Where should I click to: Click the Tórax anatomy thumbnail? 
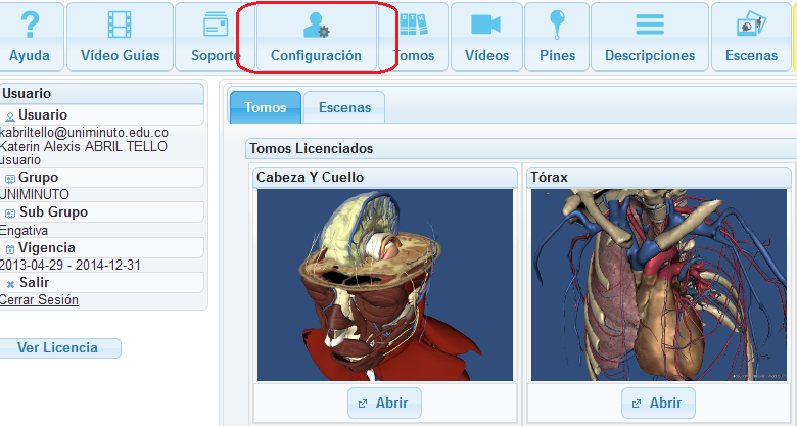659,285
